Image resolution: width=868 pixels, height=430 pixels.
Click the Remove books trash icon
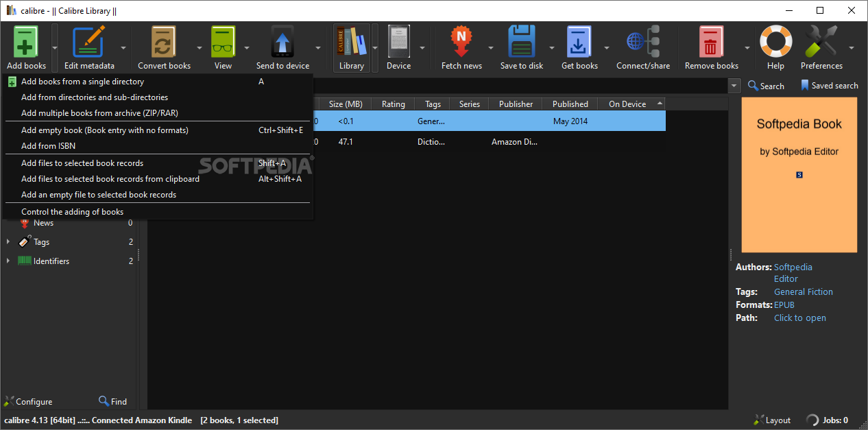coord(711,42)
